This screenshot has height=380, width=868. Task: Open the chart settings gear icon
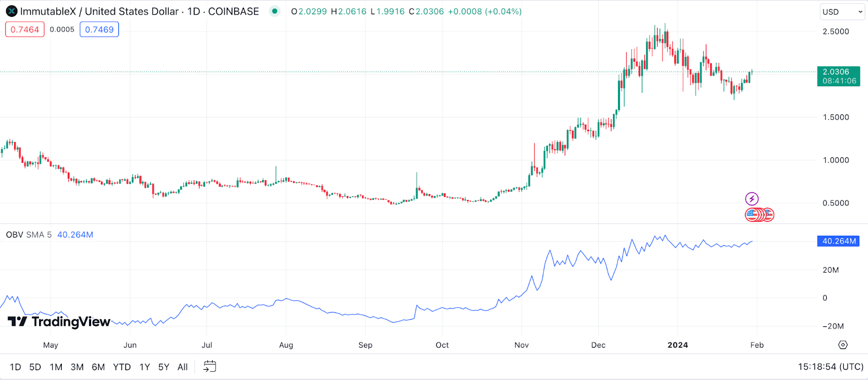click(843, 345)
